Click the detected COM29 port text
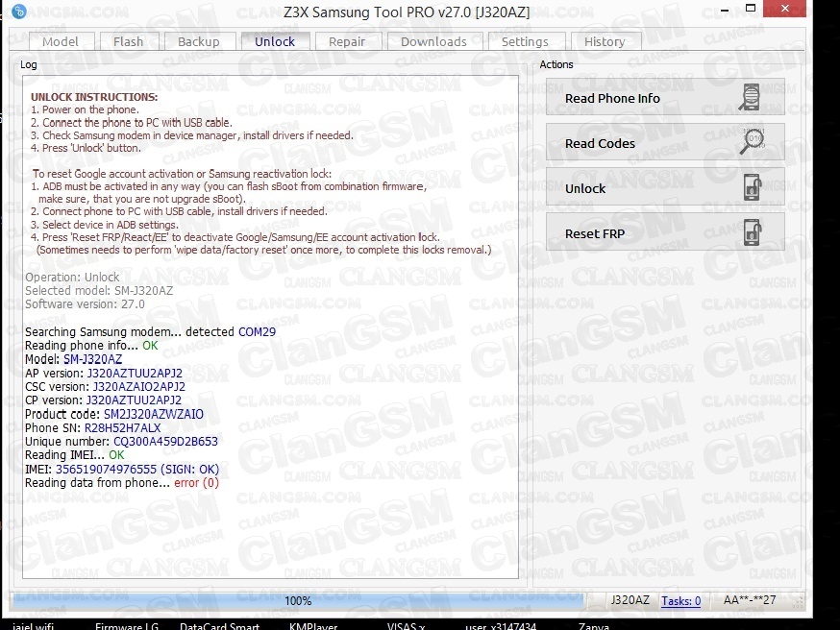Screen dimensions: 840x630 point(258,332)
